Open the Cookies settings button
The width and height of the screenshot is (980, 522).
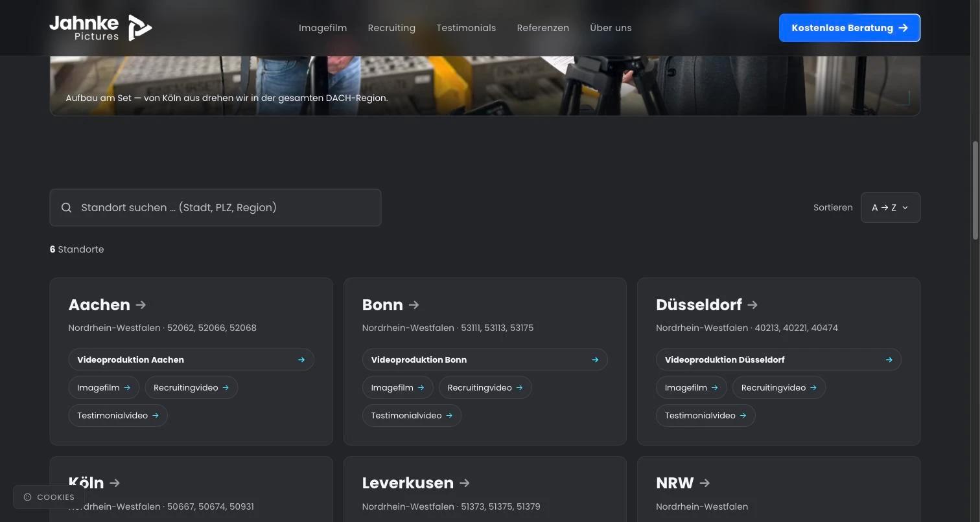(x=49, y=497)
